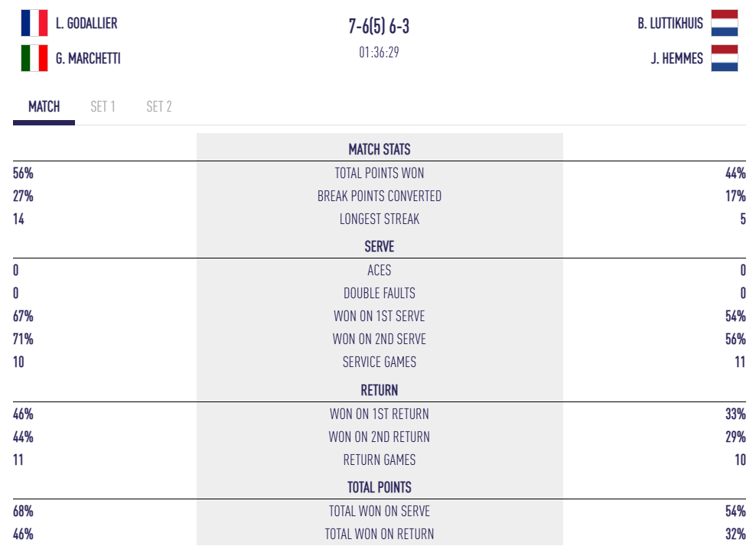This screenshot has height=559, width=756.
Task: Click the 01:36:29 match duration
Action: coord(379,53)
